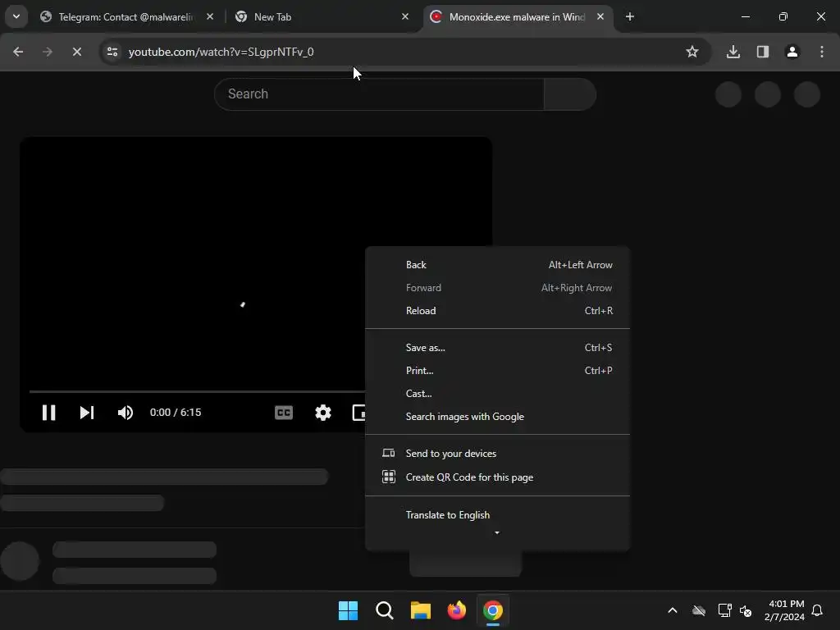Open the video settings gear
This screenshot has width=840, height=630.
click(323, 413)
